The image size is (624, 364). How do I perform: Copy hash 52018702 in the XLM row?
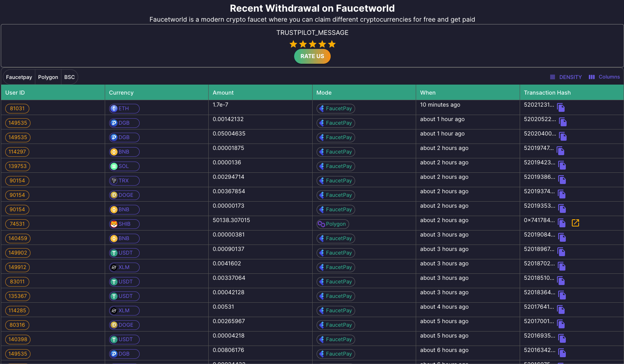click(x=562, y=266)
